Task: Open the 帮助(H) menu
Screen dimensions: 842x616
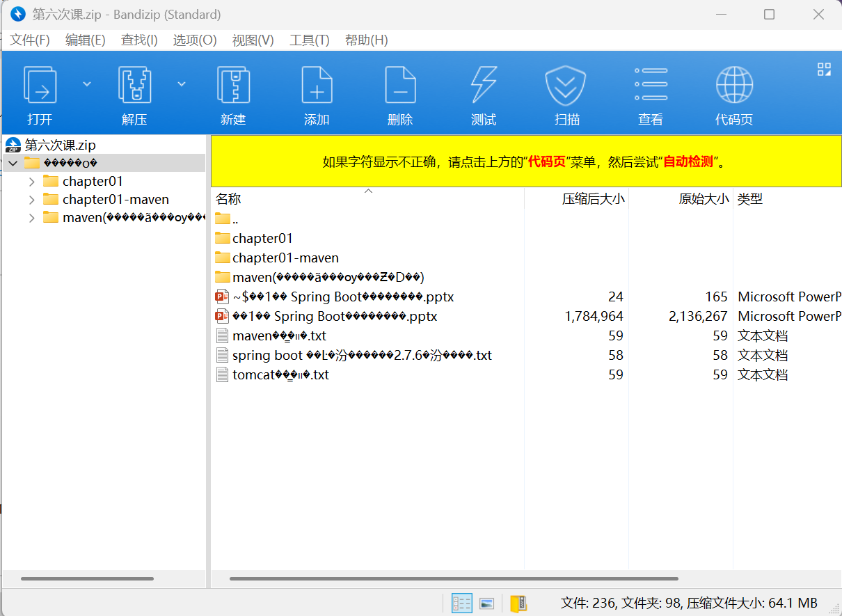Action: point(367,40)
